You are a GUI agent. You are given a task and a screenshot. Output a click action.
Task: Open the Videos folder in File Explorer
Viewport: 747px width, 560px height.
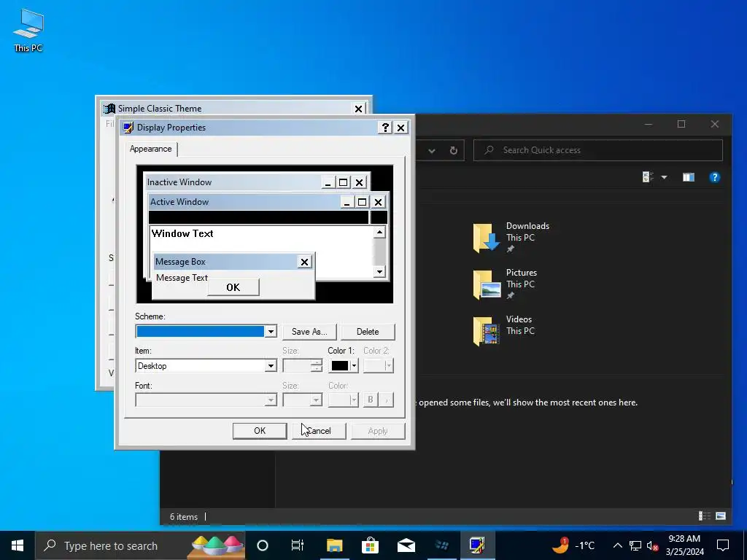tap(503, 330)
